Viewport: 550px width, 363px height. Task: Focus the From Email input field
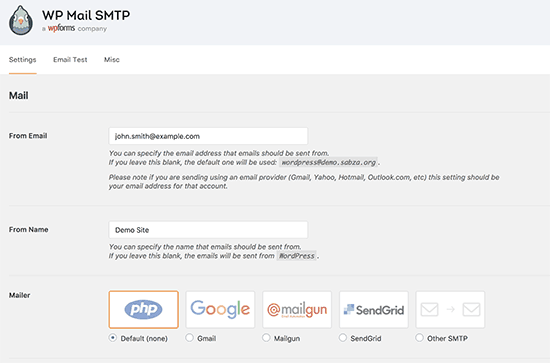click(208, 136)
